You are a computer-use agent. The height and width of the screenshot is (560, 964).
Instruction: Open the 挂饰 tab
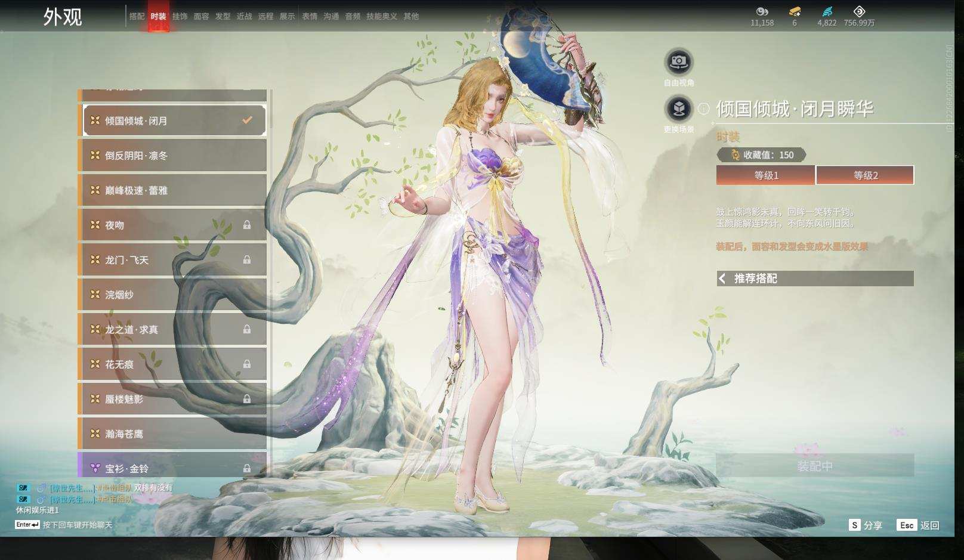(x=180, y=16)
